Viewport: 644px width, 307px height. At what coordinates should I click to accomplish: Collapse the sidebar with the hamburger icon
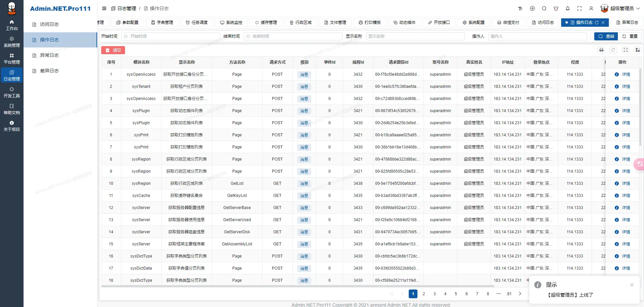pyautogui.click(x=104, y=8)
